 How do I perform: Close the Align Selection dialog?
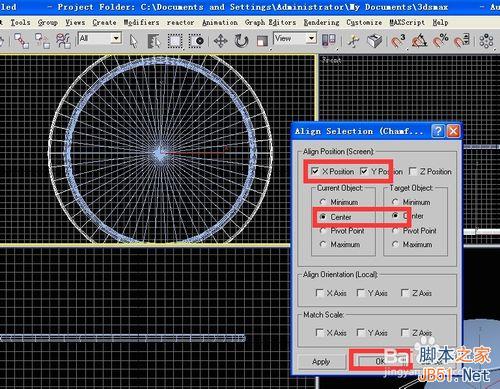(x=453, y=131)
